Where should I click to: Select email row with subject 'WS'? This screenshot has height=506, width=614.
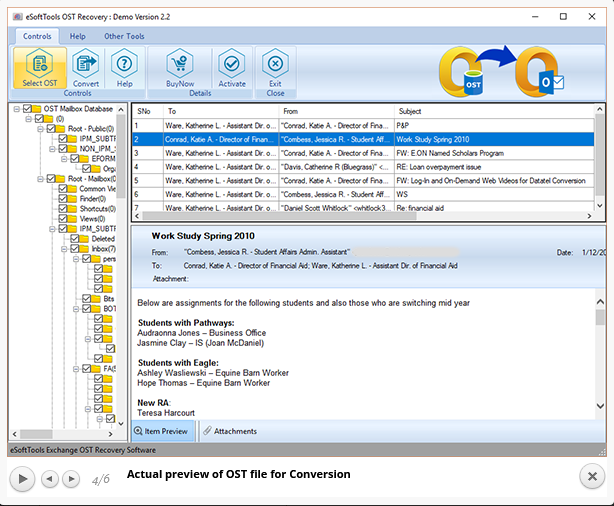coord(363,194)
